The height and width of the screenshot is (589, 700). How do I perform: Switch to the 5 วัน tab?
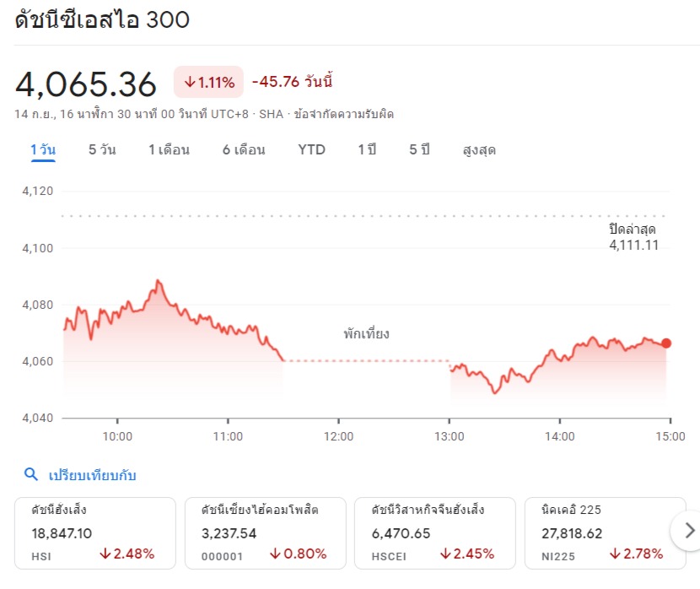[x=102, y=150]
